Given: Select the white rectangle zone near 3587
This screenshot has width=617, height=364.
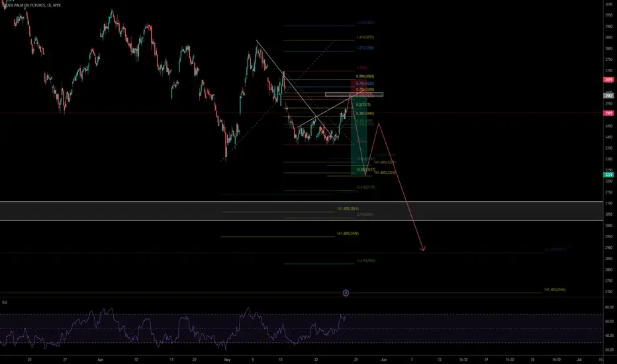Looking at the screenshot, I should 354,95.
